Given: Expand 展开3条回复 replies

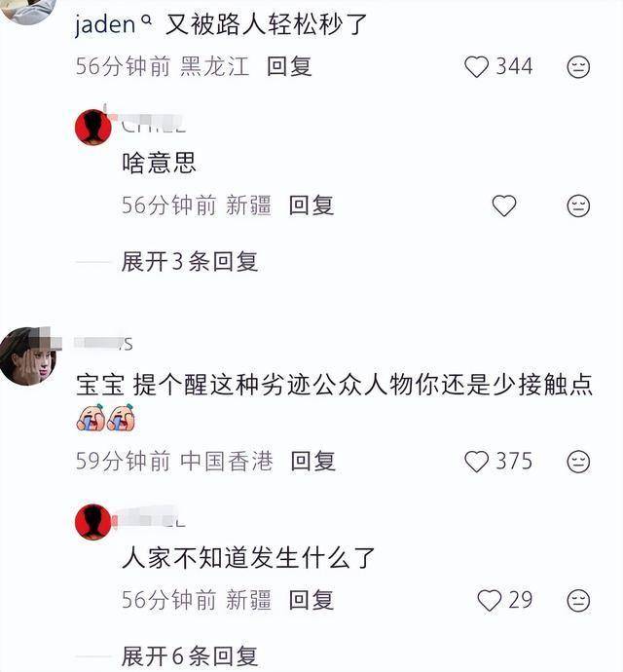Looking at the screenshot, I should click(190, 261).
